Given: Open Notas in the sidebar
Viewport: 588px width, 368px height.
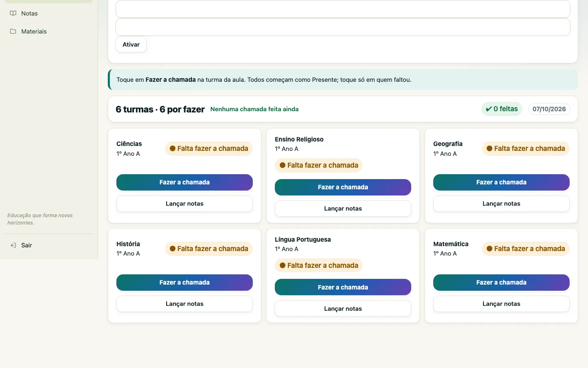Looking at the screenshot, I should click(x=49, y=13).
